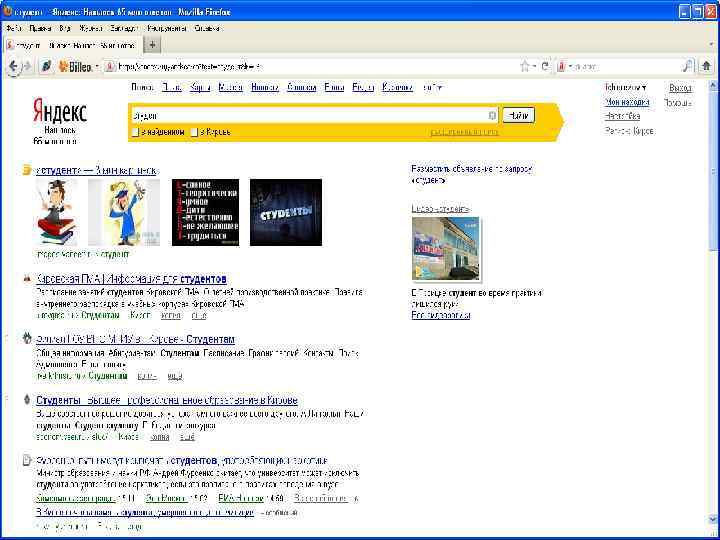
Task: Select the Yandex search results tab
Action: tap(72, 45)
